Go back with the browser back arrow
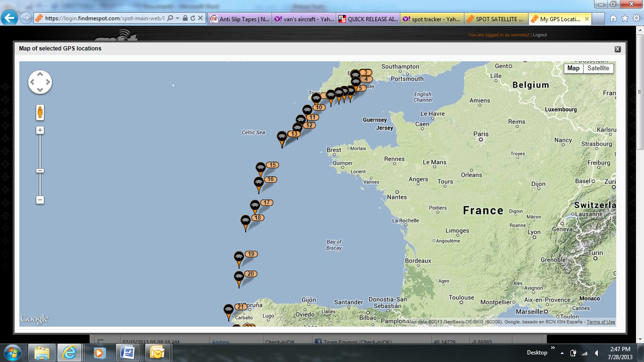Screen dimensions: 644x362 (x=9, y=18)
